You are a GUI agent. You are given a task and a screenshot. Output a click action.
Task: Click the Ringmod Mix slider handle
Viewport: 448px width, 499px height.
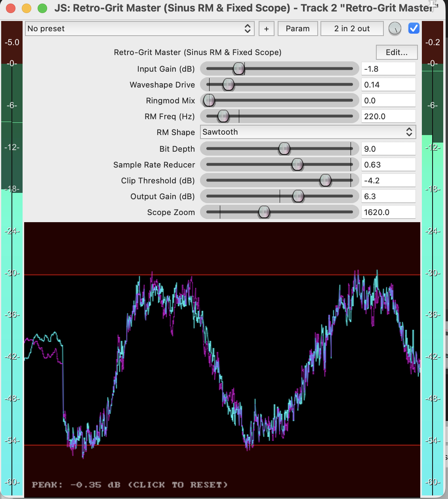point(209,100)
